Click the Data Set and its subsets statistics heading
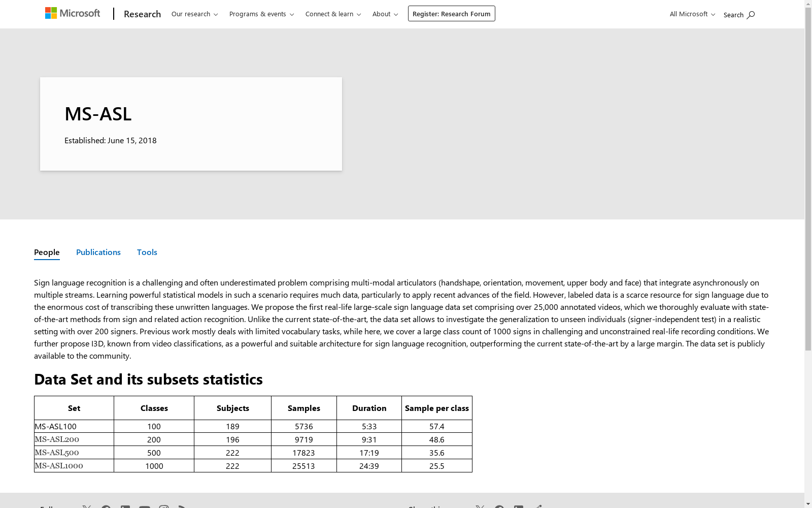812x508 pixels. click(148, 379)
